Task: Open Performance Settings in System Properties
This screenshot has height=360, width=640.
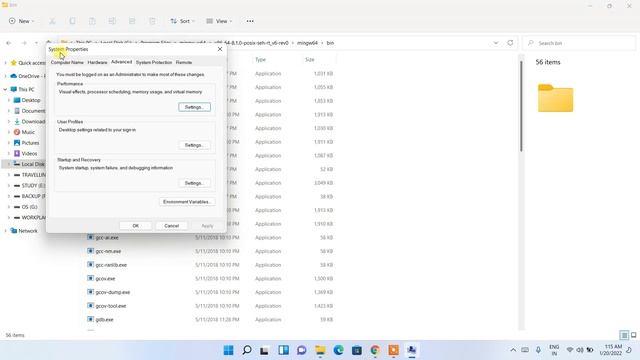Action: click(194, 107)
